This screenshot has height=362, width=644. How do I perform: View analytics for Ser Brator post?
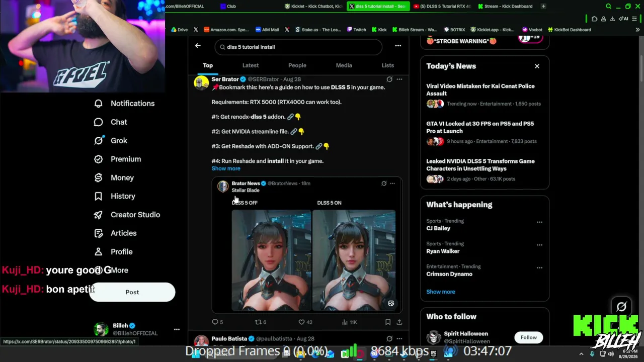(349, 322)
